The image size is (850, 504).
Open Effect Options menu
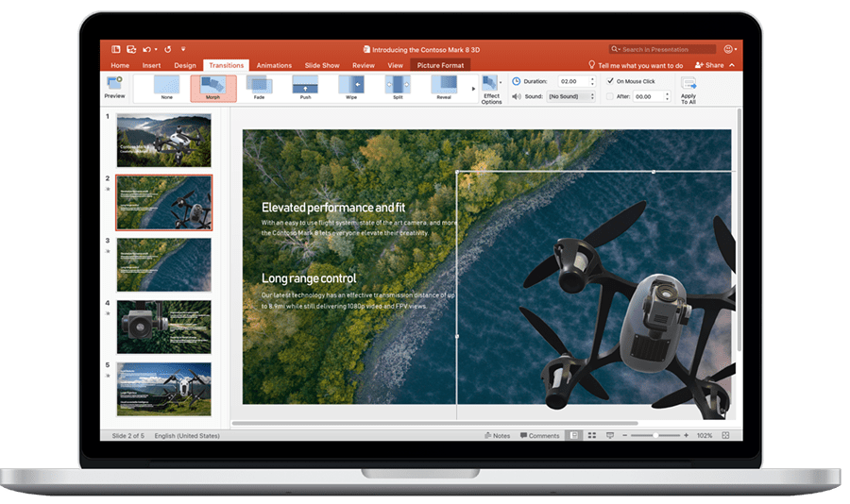coord(492,90)
